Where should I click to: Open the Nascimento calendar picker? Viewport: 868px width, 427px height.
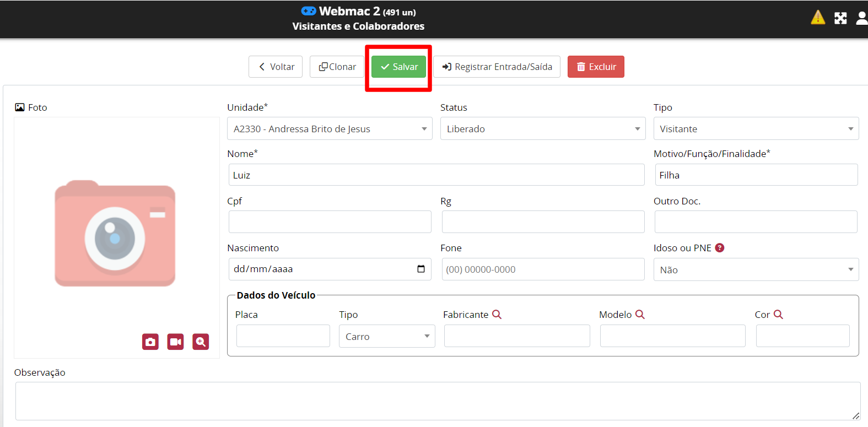tap(421, 269)
